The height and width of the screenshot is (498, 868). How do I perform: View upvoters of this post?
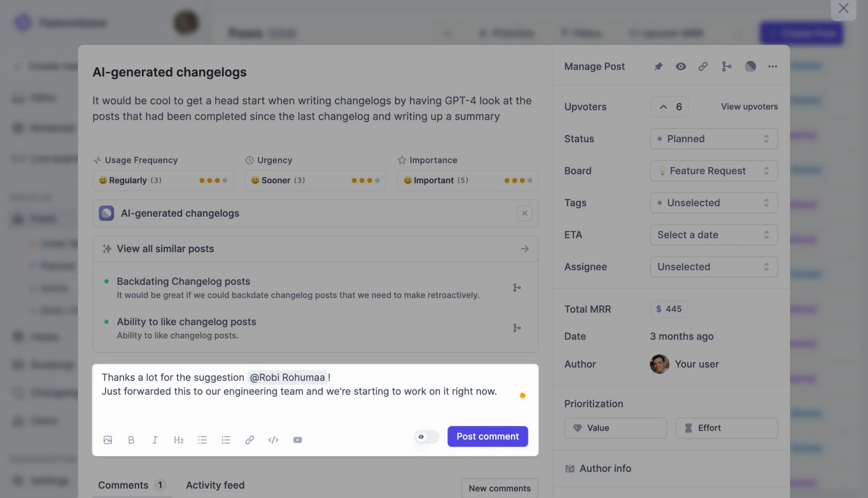(x=749, y=106)
